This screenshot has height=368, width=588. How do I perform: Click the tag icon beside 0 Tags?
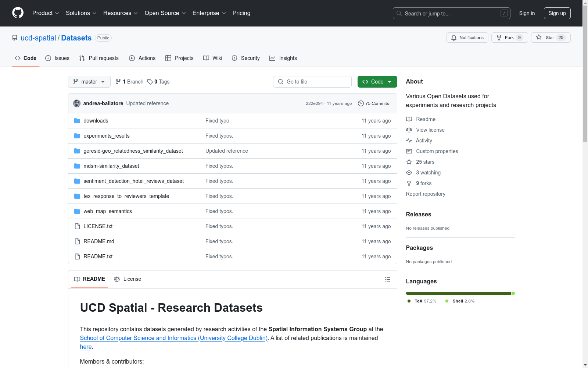pos(150,82)
